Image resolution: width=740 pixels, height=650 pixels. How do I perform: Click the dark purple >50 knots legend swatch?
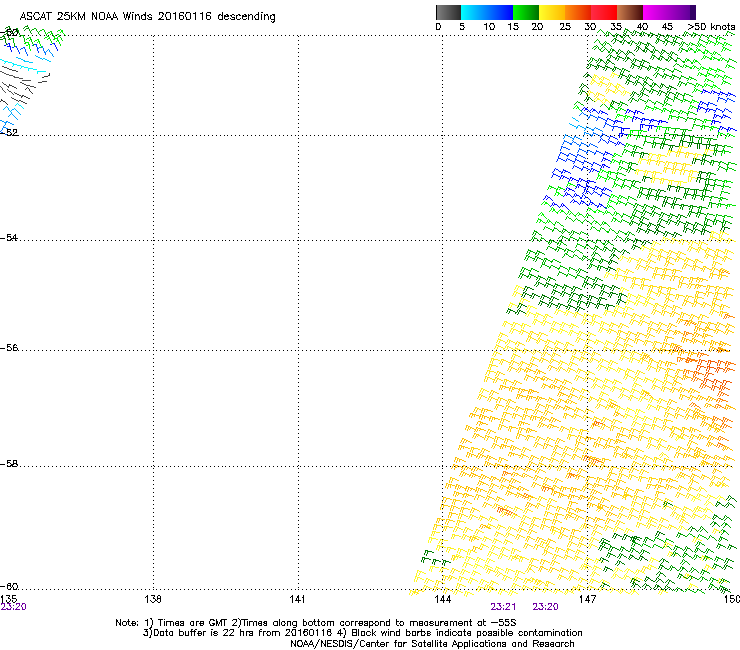[x=693, y=12]
